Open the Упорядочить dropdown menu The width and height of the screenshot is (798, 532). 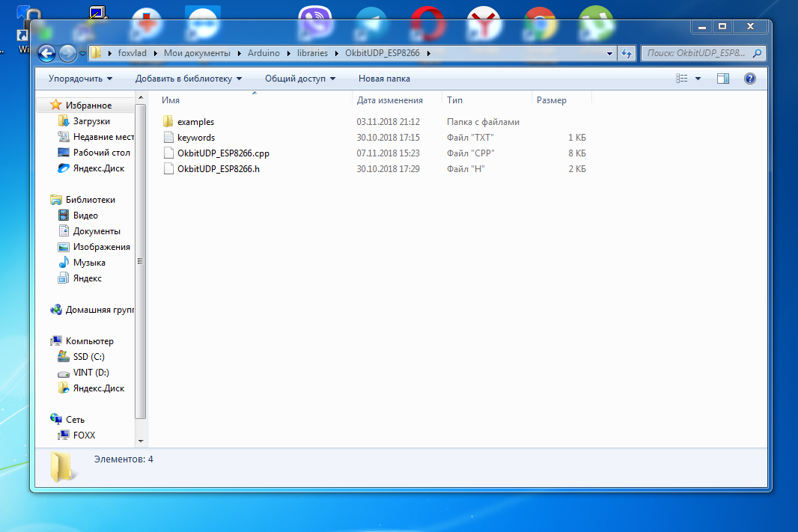click(80, 79)
